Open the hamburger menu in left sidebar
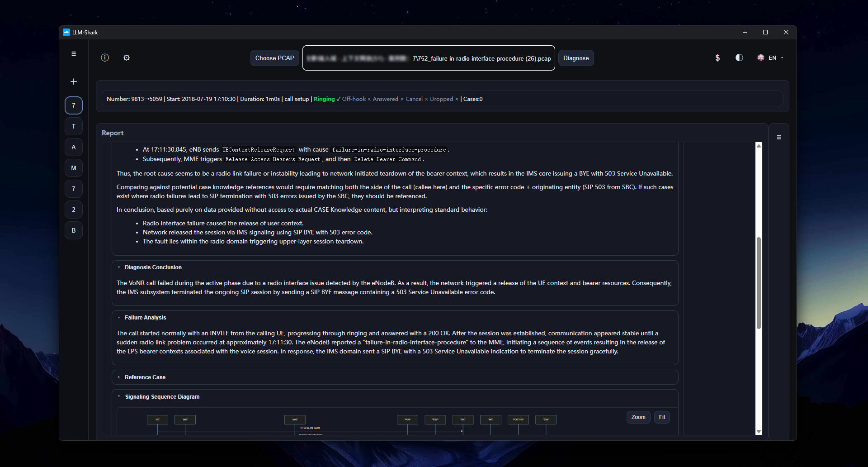868x467 pixels. (x=74, y=54)
